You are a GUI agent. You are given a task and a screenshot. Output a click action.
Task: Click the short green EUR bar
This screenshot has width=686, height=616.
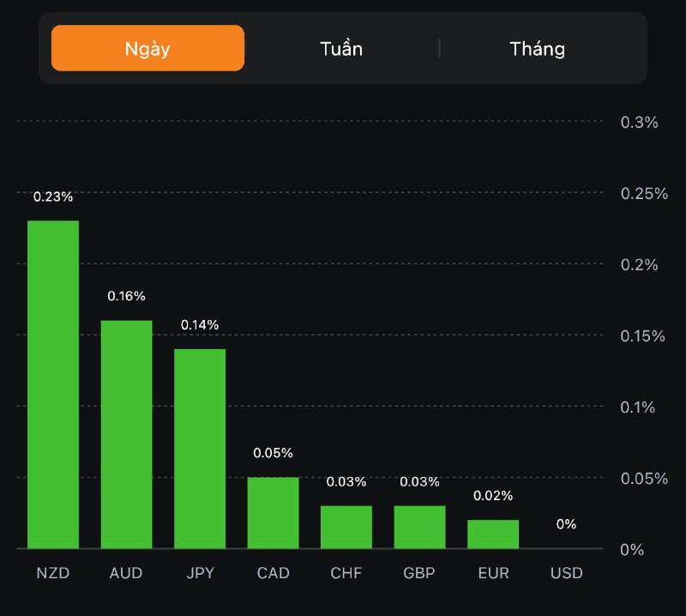493,534
